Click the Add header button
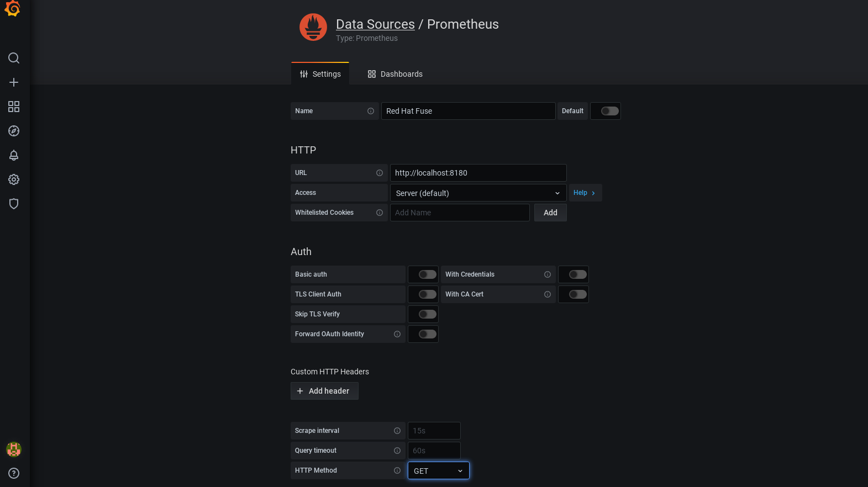The height and width of the screenshot is (487, 868). tap(324, 391)
